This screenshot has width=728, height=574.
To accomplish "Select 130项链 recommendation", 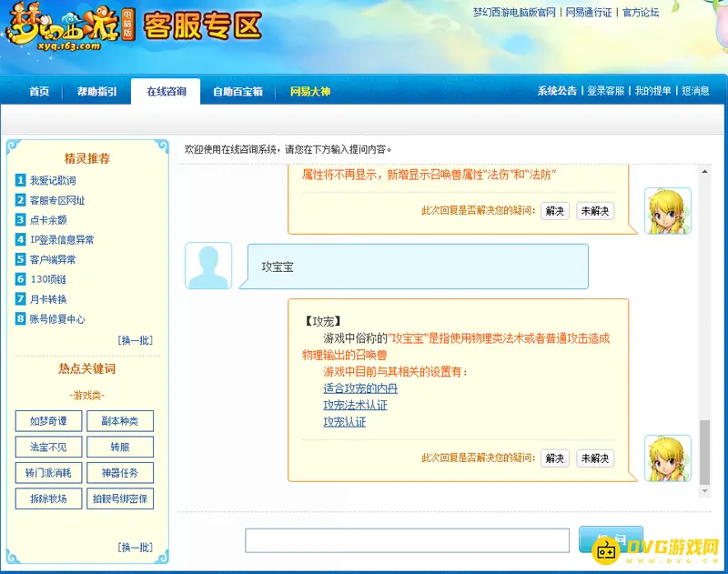I will coord(48,279).
